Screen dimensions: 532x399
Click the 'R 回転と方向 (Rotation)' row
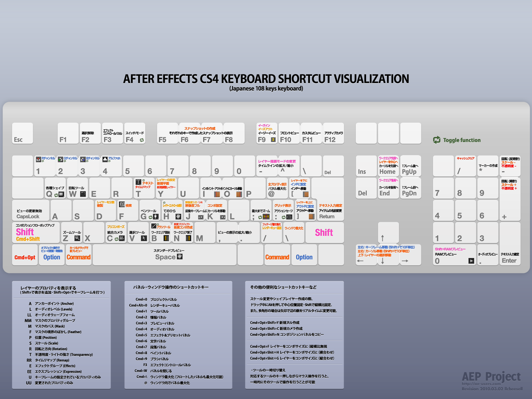pos(48,349)
